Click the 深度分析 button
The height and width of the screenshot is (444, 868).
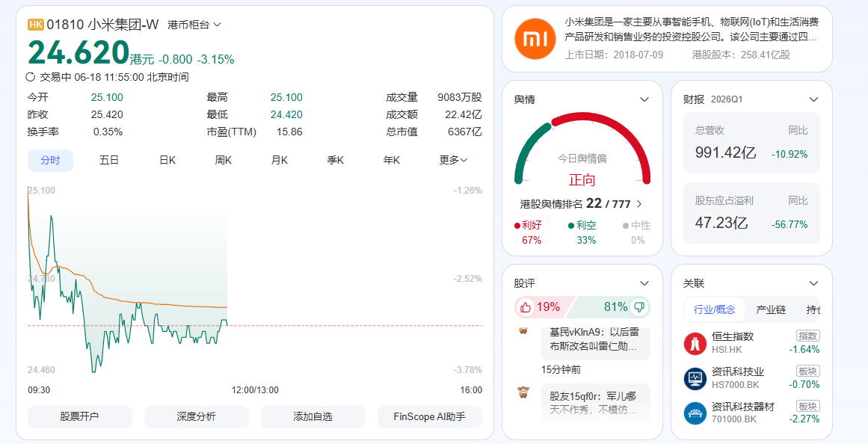197,417
